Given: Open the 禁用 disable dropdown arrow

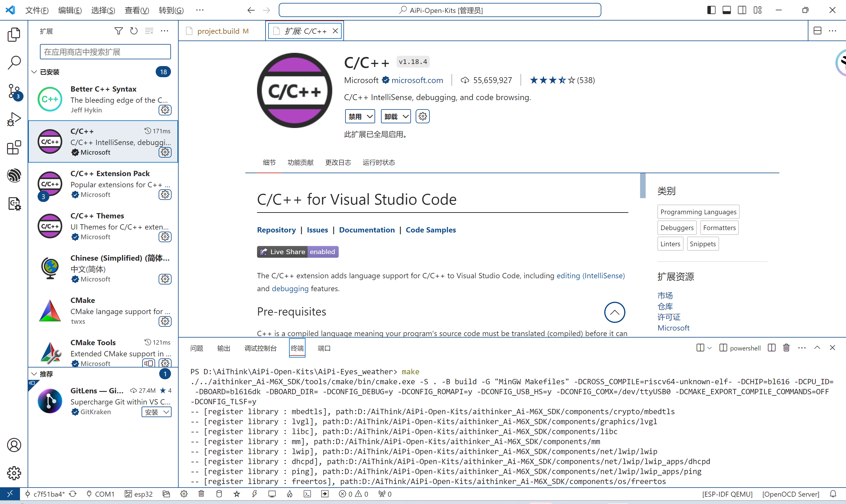Looking at the screenshot, I should click(370, 117).
